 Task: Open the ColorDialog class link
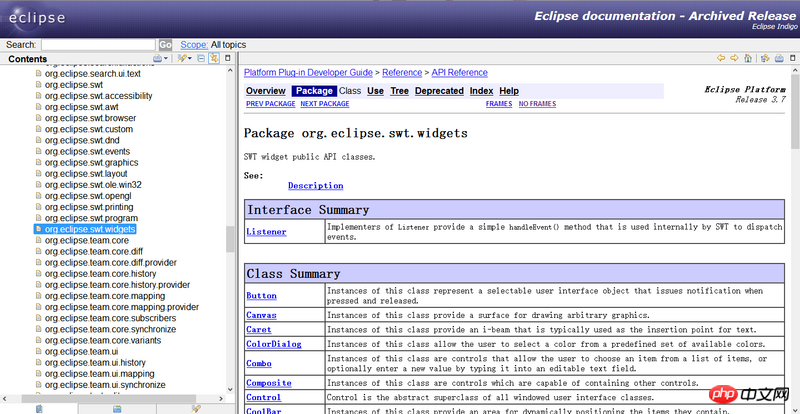274,344
